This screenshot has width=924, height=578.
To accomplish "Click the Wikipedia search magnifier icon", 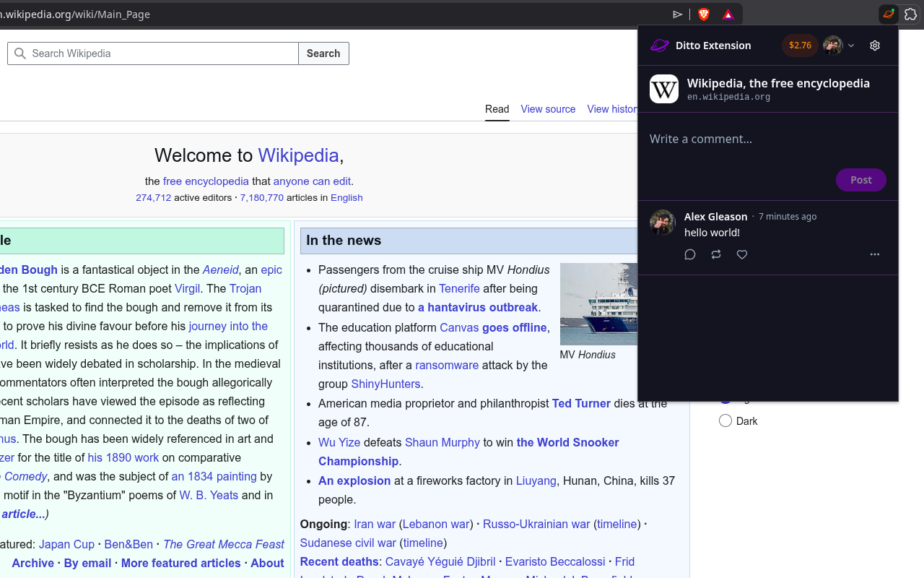I will pos(20,53).
